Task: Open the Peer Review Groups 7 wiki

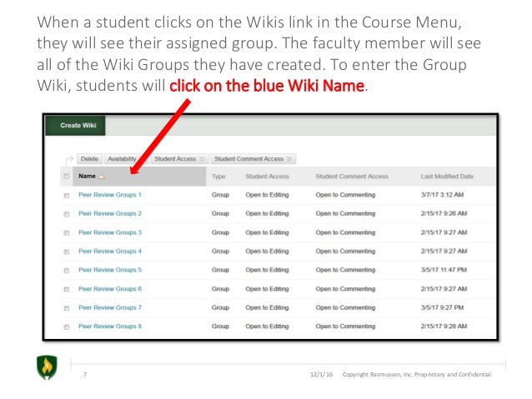Action: click(110, 307)
